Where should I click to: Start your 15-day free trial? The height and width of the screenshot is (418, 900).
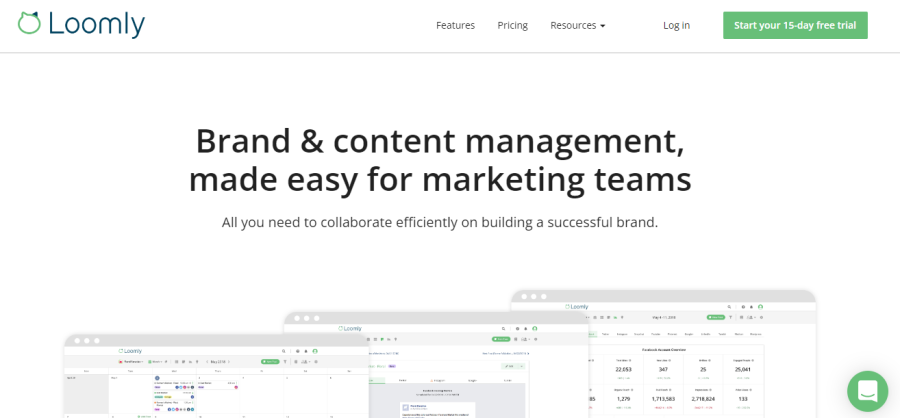coord(795,25)
